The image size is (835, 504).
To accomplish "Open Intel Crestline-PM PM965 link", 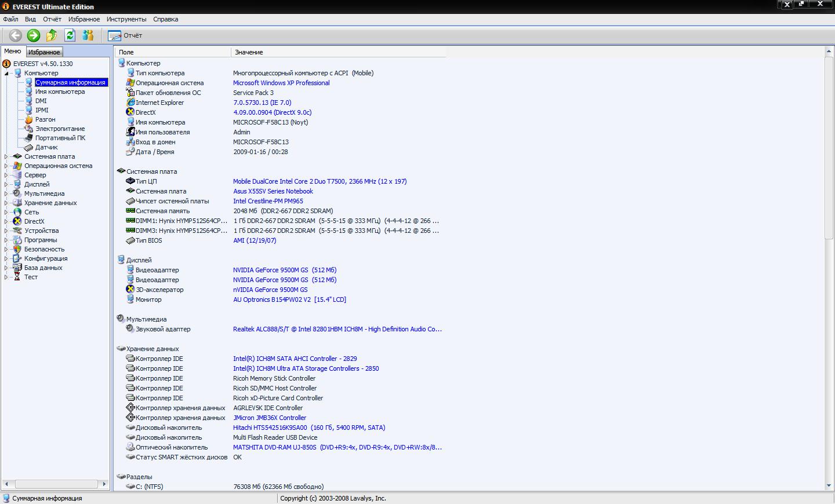I will pyautogui.click(x=268, y=201).
